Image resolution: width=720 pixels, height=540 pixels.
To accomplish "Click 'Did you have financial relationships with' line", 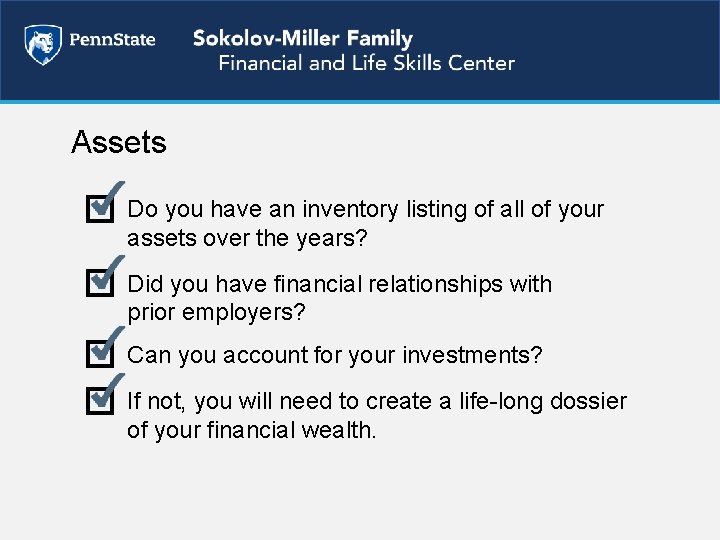I will pyautogui.click(x=339, y=284).
